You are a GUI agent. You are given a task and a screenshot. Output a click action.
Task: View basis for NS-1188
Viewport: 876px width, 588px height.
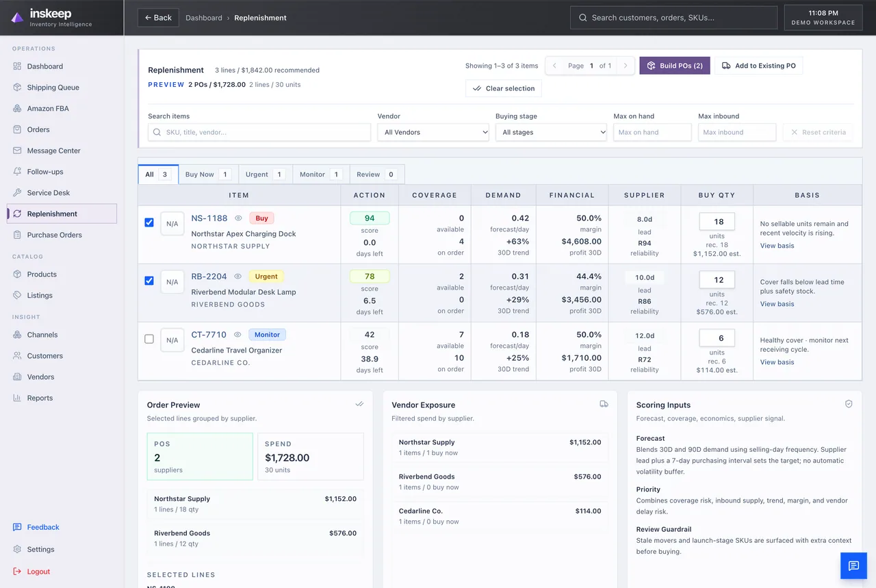(777, 246)
